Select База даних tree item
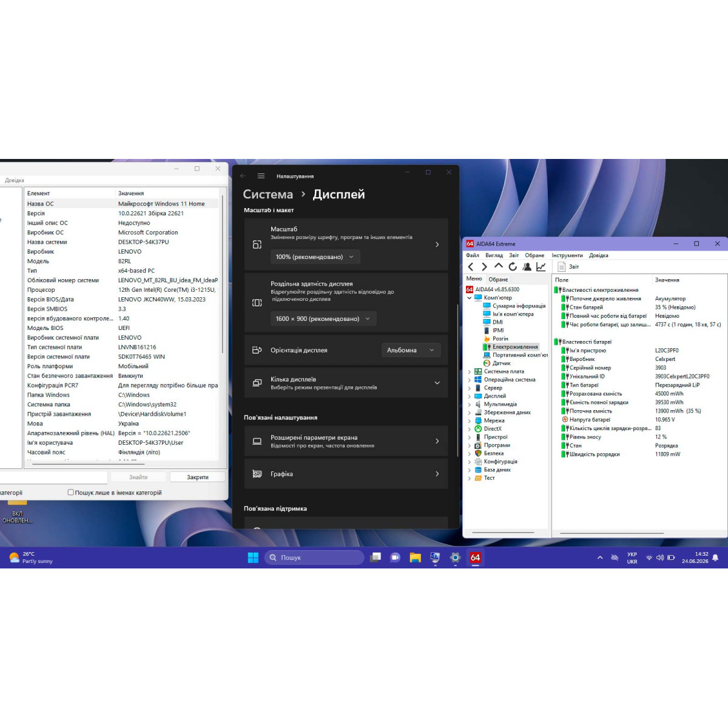This screenshot has width=728, height=728. (493, 470)
